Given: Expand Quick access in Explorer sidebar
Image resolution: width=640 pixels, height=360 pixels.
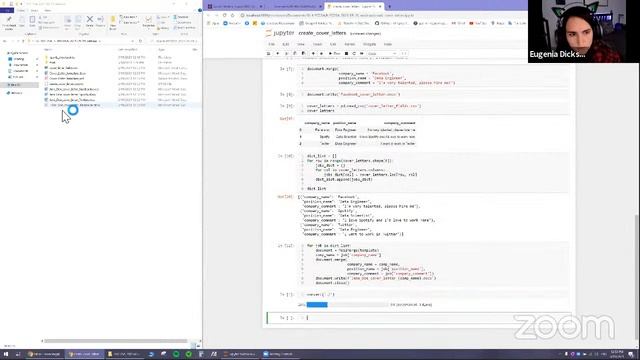Looking at the screenshot, I should [x=17, y=53].
